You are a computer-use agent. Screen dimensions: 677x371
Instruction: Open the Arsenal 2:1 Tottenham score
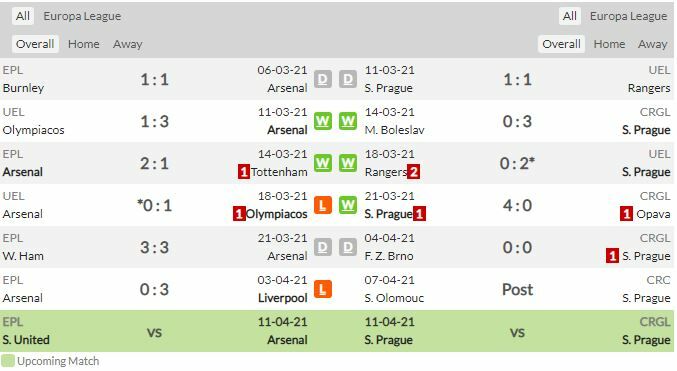[x=154, y=163]
